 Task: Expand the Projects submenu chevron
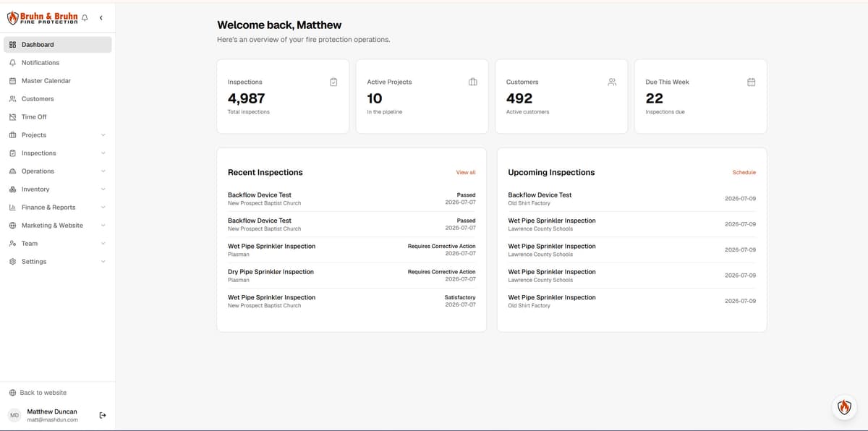103,135
